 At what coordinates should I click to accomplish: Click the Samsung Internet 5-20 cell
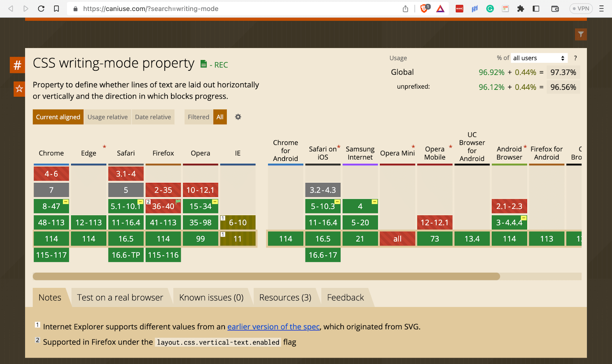coord(360,223)
